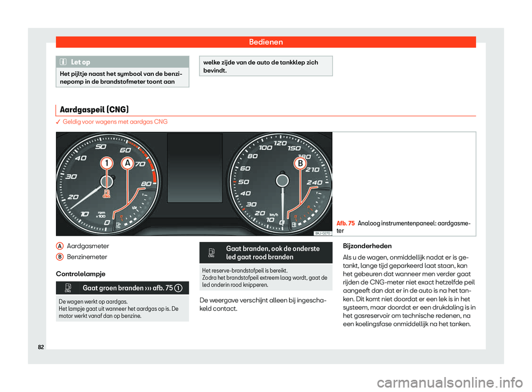This screenshot has width=532, height=392.
Task: Click the instrument panel figure image
Action: [194, 184]
